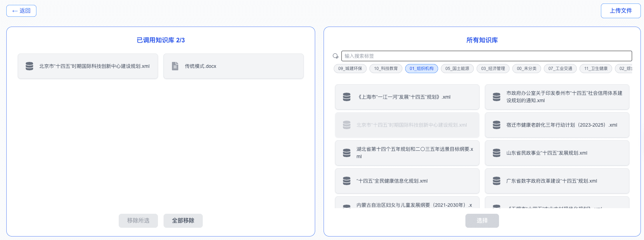Viewport: 644px width, 240px height.
Task: Click database icon for 广东省数字政府 plan
Action: (497, 181)
